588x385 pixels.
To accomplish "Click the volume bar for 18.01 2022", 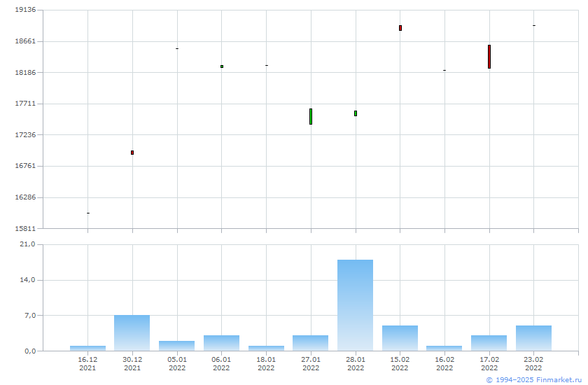I will pos(266,349).
